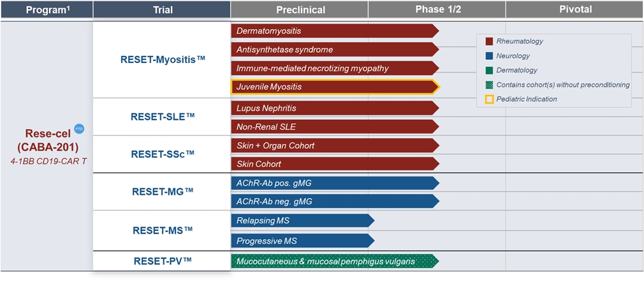Select the Phase 1/2 column header

point(437,10)
